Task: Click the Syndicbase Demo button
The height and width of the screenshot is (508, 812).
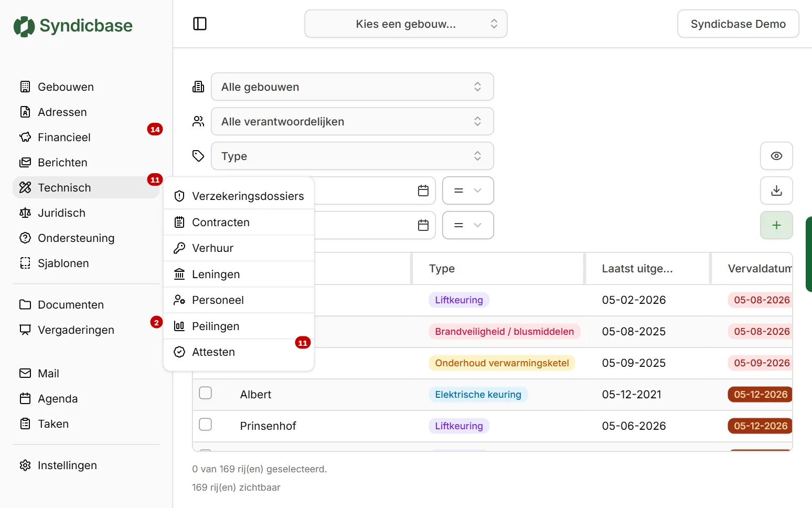Action: 738,24
